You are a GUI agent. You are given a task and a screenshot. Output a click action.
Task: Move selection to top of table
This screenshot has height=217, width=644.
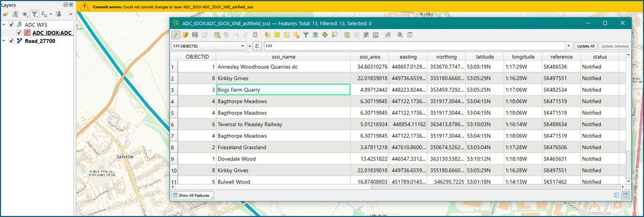pos(316,35)
